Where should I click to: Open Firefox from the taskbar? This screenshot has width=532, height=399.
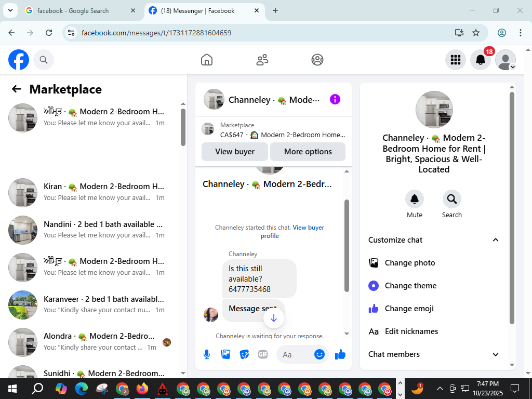(142, 389)
